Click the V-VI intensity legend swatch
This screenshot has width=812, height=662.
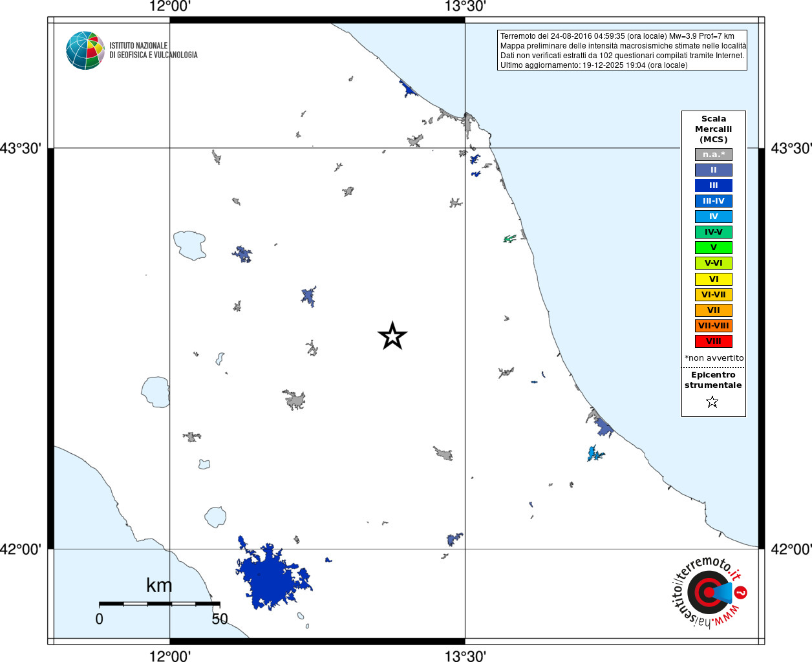point(714,263)
